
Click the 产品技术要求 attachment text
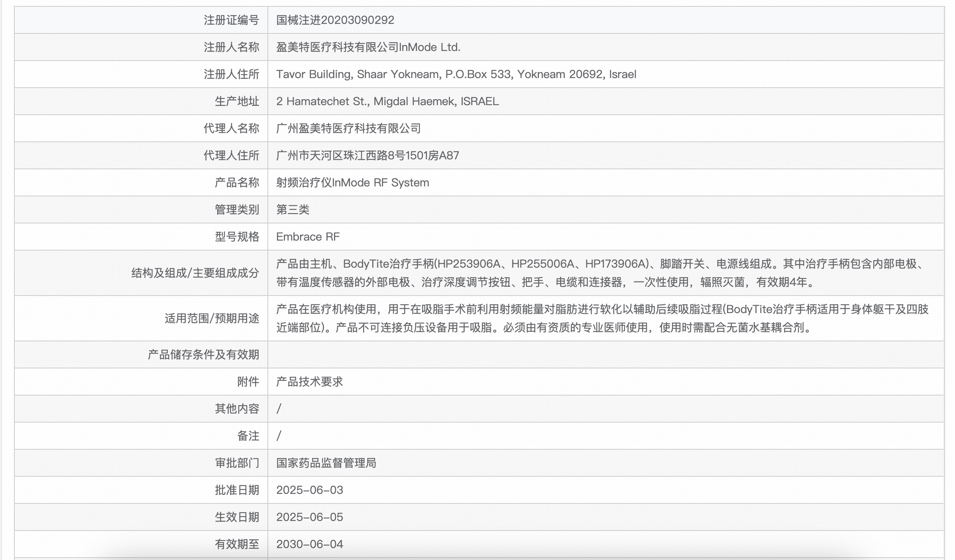[309, 382]
